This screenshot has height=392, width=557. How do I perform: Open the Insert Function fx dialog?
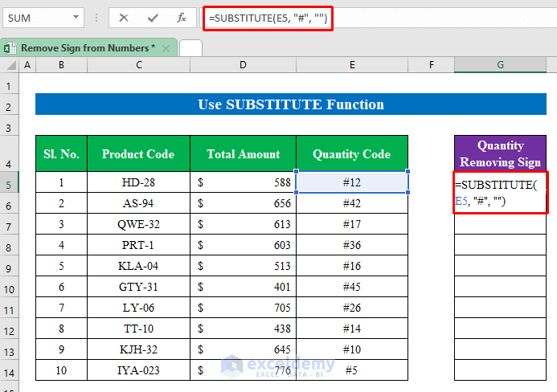182,18
